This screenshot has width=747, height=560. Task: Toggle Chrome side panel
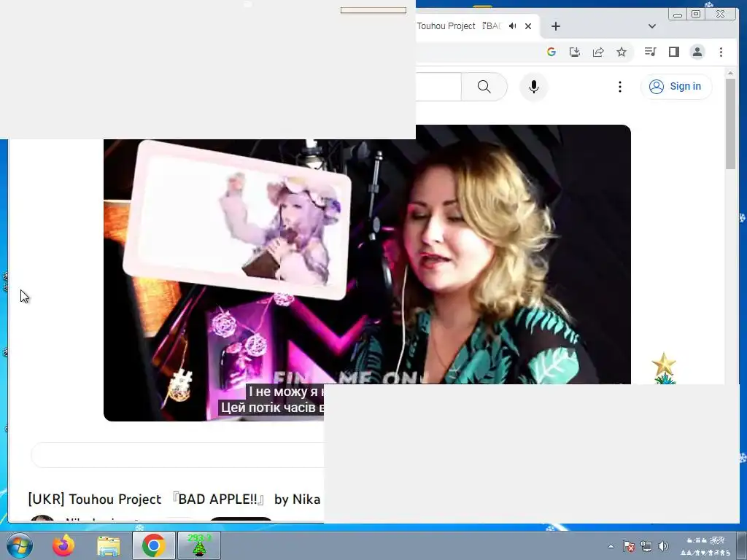tap(673, 52)
